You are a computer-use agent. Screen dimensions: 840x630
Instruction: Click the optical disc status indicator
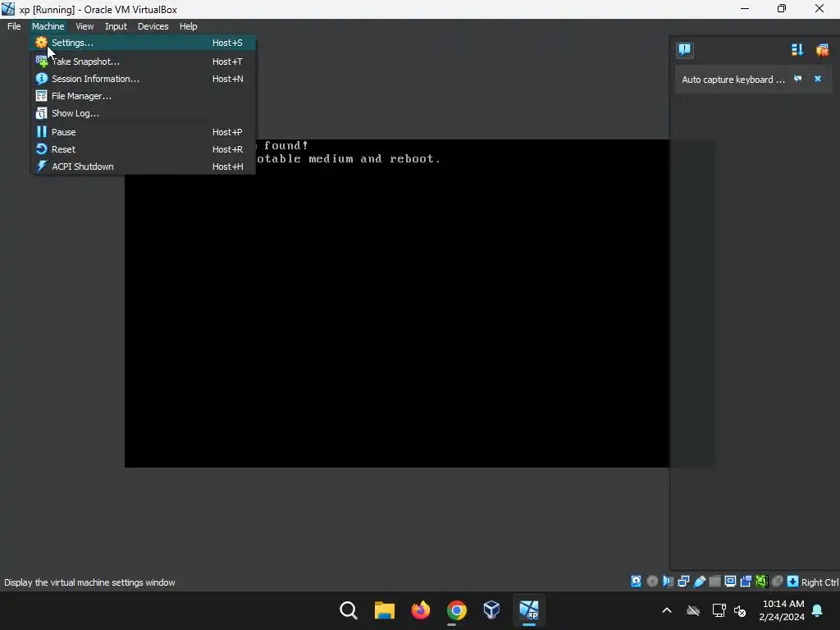pos(652,582)
